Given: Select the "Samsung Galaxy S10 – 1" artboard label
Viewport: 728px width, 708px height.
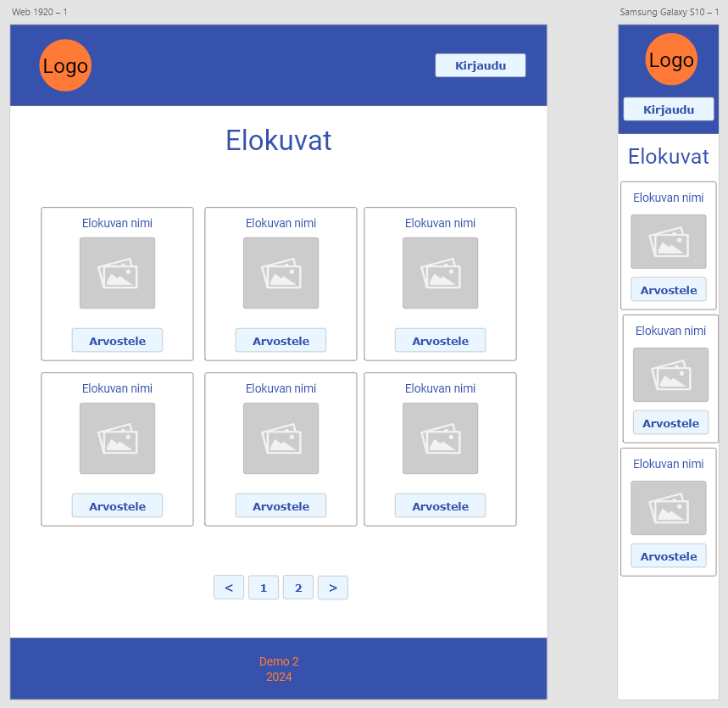Looking at the screenshot, I should point(669,12).
